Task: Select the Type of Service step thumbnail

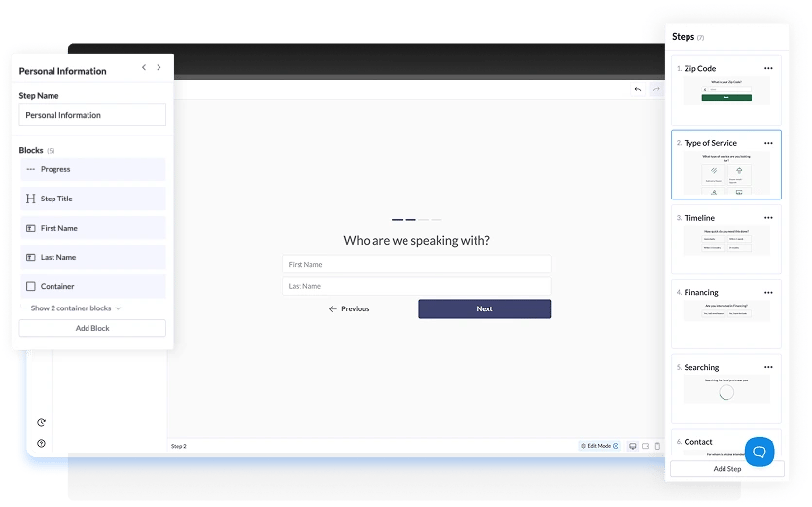Action: click(x=725, y=172)
